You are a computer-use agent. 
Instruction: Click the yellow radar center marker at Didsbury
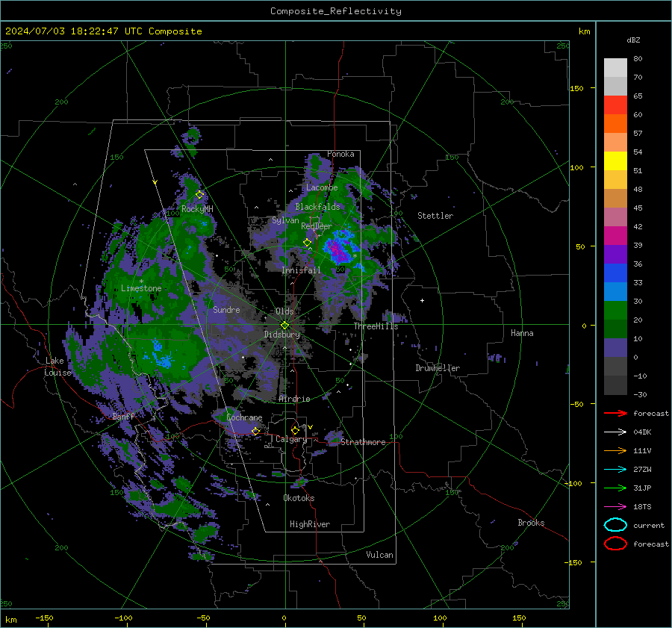[x=284, y=326]
